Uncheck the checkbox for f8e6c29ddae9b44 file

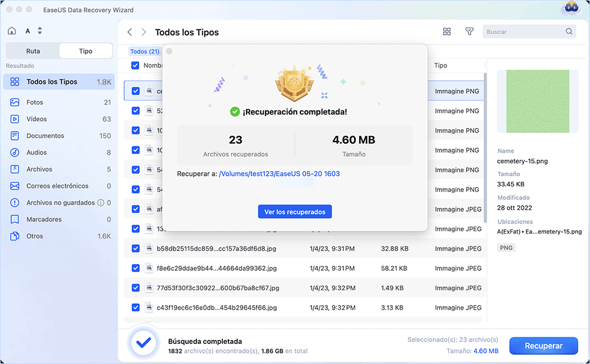point(136,268)
